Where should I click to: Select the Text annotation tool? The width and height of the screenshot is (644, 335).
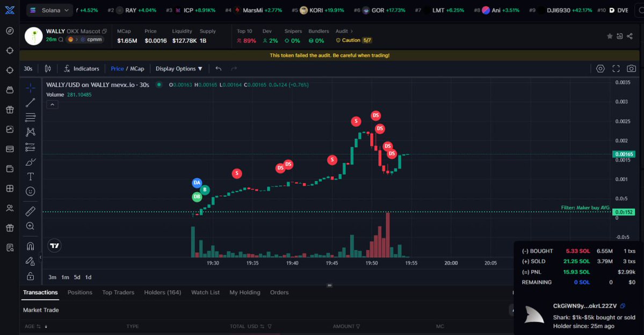[31, 177]
